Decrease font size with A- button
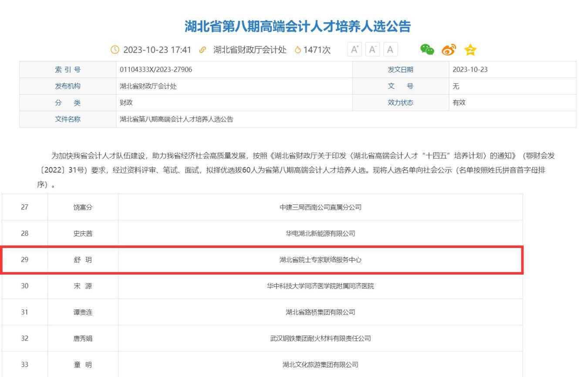Viewport: 588px width, 377px height. tap(372, 50)
